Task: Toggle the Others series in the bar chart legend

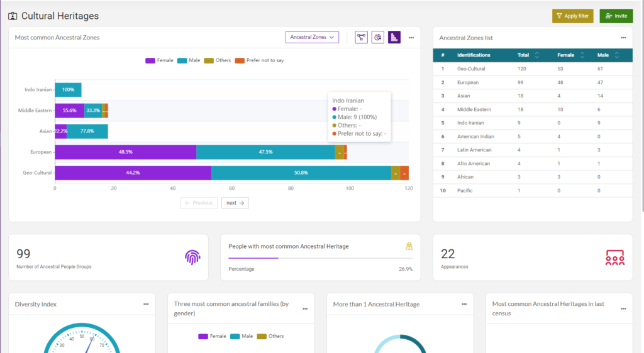Action: coord(218,60)
